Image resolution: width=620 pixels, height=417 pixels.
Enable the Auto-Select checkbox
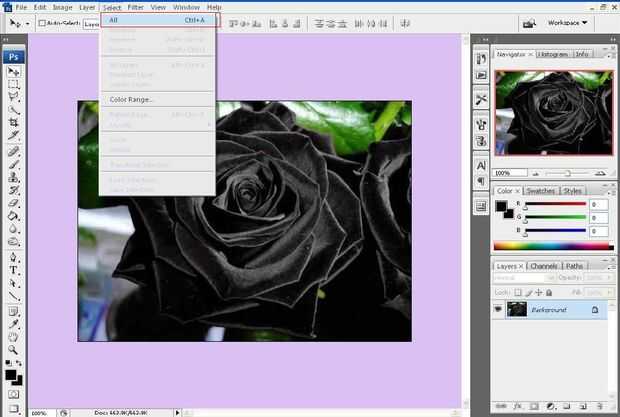(x=42, y=23)
